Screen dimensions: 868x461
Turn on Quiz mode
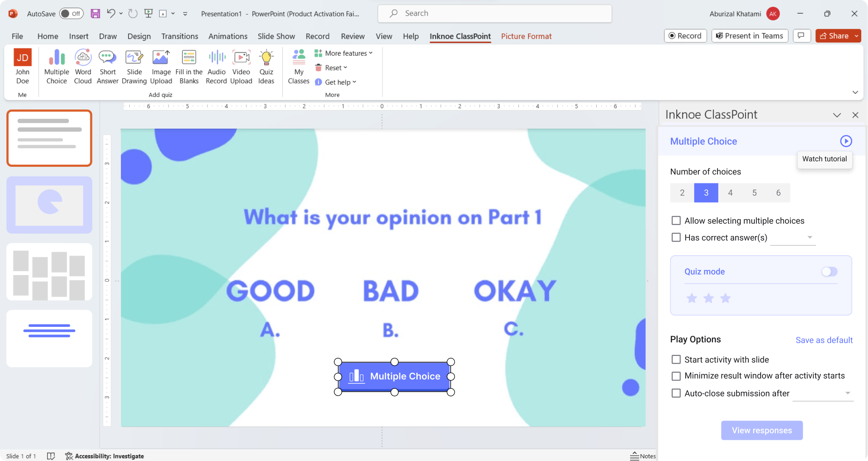pos(829,272)
